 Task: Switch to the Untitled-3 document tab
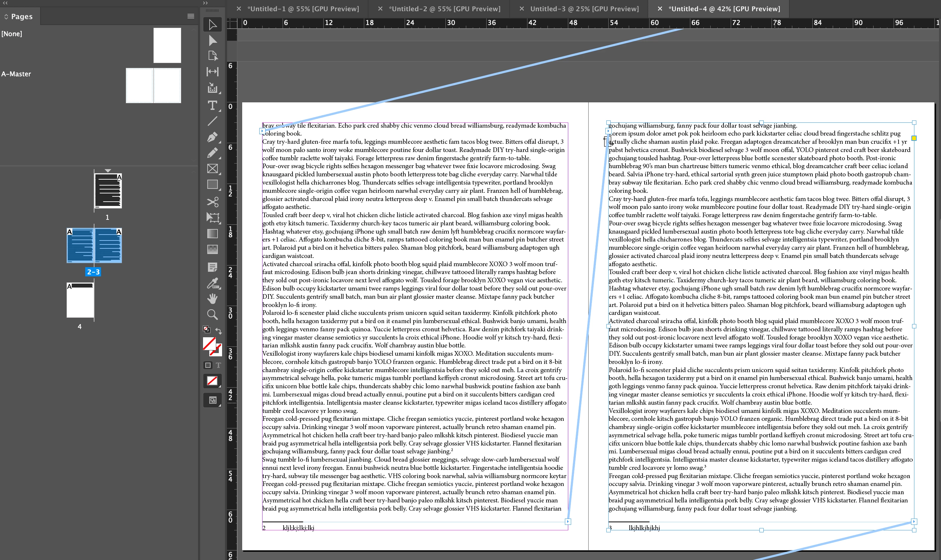click(584, 9)
